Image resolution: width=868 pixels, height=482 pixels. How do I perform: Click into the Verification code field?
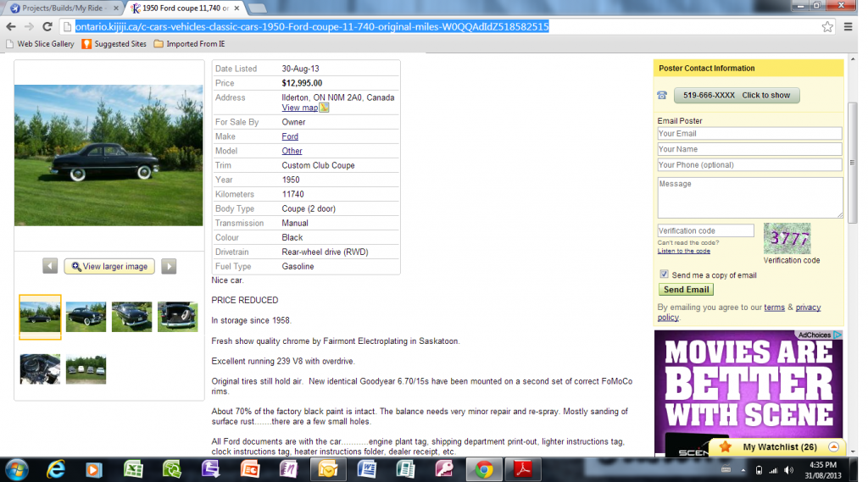pyautogui.click(x=705, y=230)
